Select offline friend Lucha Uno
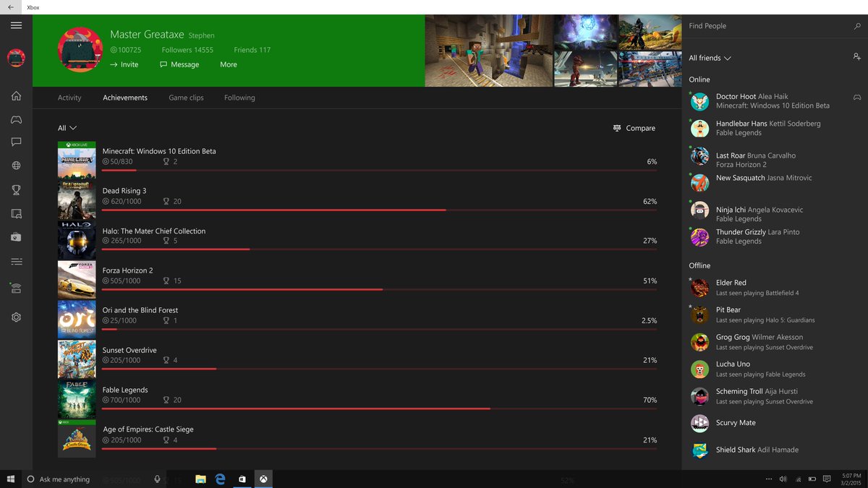Viewport: 868px width, 488px height. pyautogui.click(x=775, y=369)
